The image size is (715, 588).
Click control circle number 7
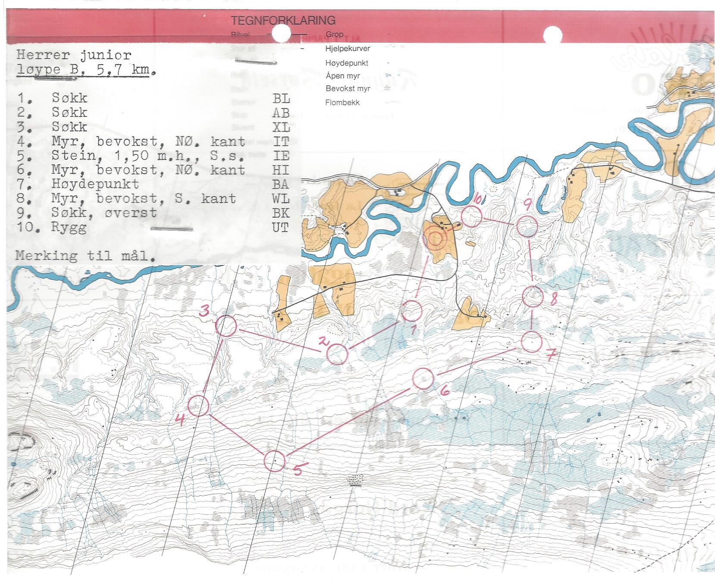click(531, 342)
